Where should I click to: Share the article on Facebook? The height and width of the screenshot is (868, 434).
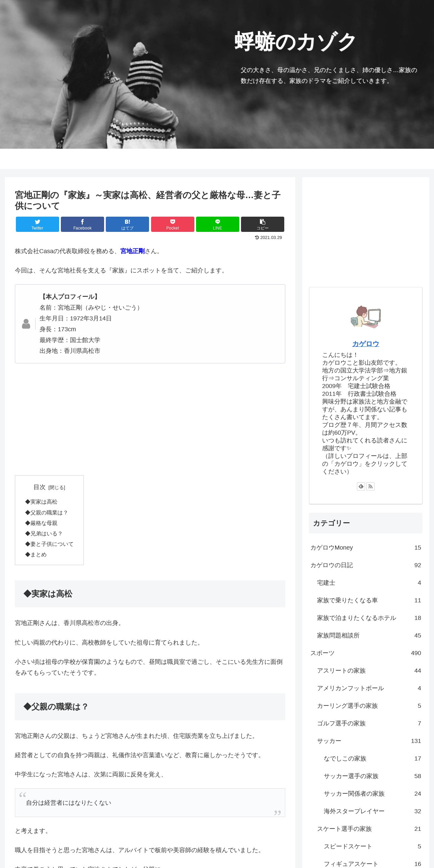(x=82, y=224)
